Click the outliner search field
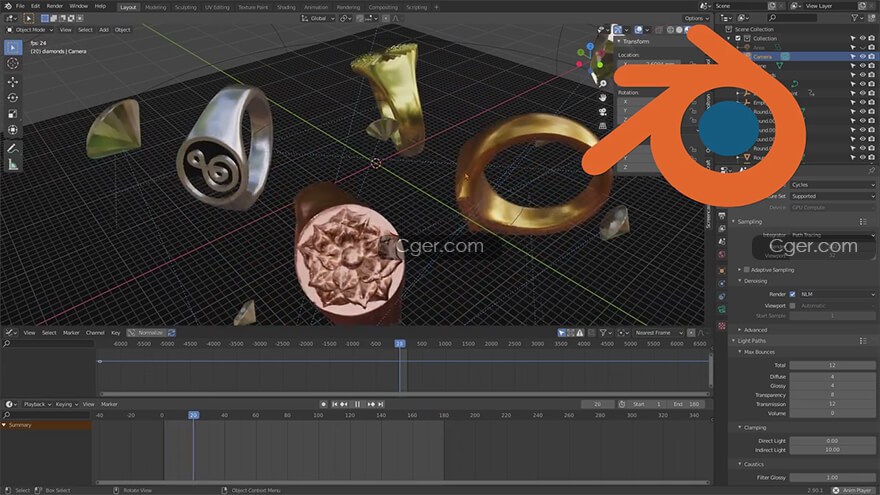 791,18
